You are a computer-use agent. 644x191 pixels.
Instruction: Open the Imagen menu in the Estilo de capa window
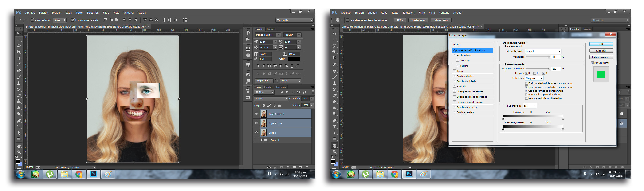372,13
